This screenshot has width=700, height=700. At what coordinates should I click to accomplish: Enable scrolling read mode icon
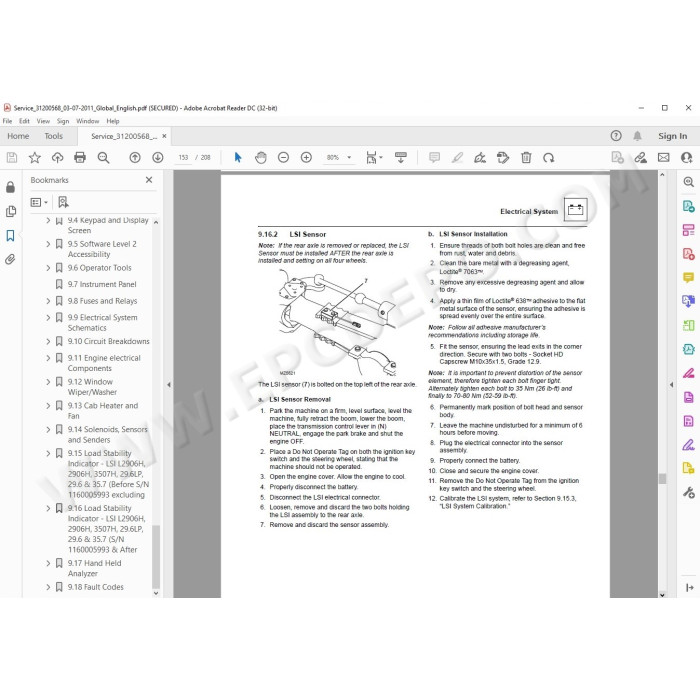pyautogui.click(x=400, y=158)
